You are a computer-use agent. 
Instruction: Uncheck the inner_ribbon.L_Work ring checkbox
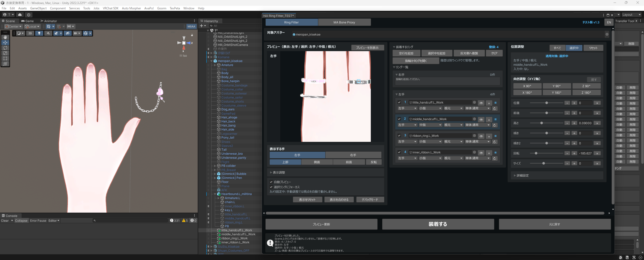[x=399, y=152]
